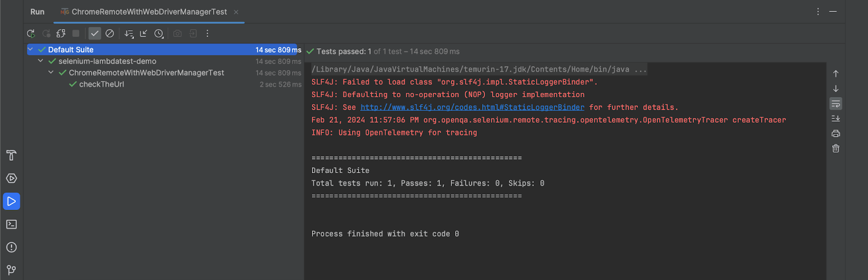Viewport: 868px width, 280px height.
Task: Hide the Run tool window
Action: click(x=833, y=11)
